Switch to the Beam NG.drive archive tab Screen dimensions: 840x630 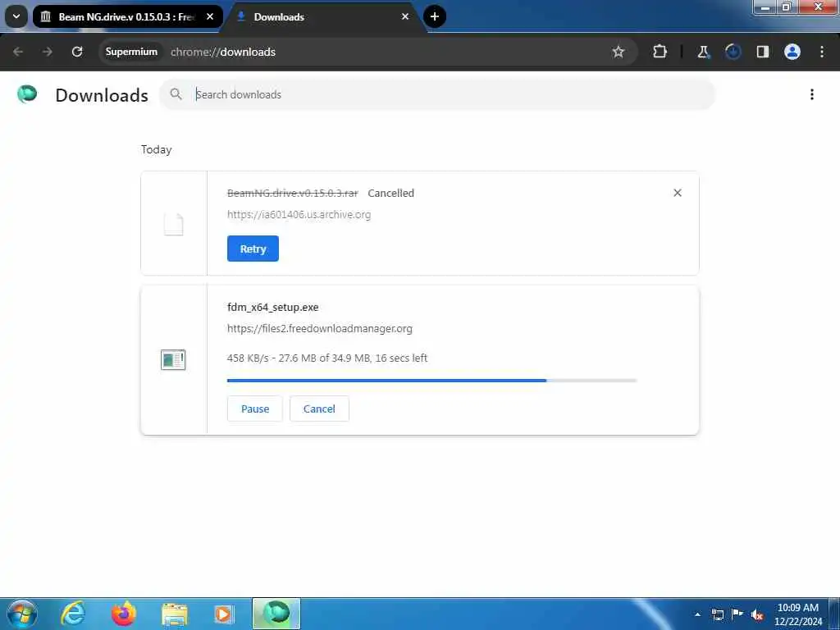tap(127, 16)
